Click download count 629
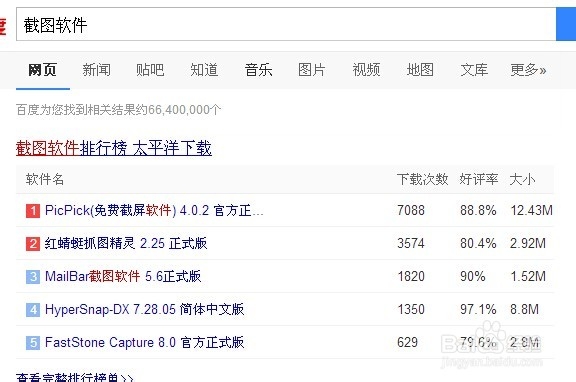Screen dimensions: 576x382 click(x=407, y=342)
